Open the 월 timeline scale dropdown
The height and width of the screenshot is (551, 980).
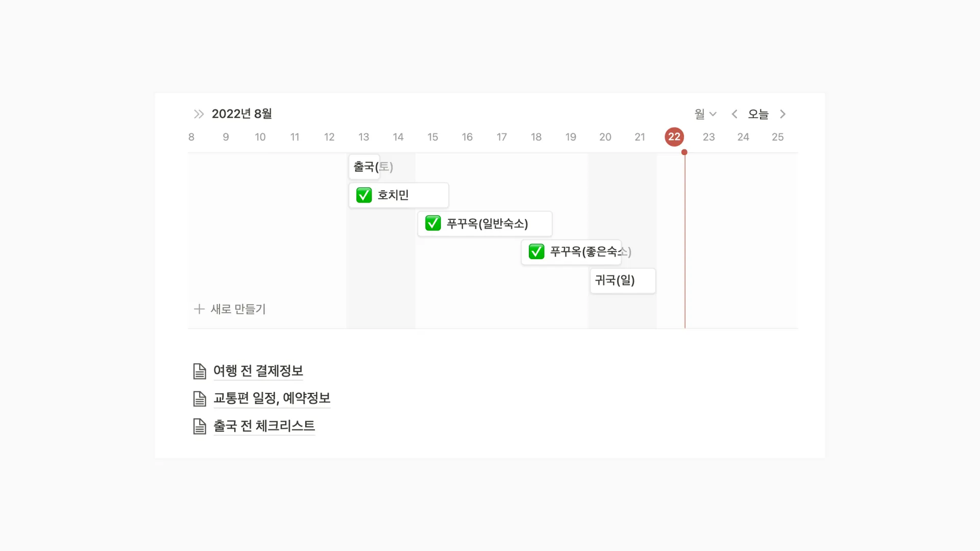[x=705, y=114]
